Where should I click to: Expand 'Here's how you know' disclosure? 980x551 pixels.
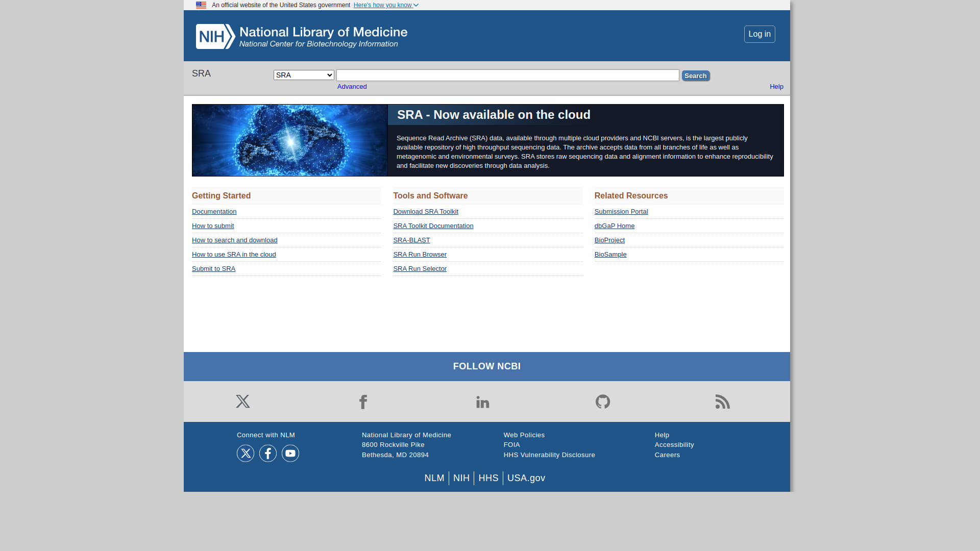(x=386, y=5)
